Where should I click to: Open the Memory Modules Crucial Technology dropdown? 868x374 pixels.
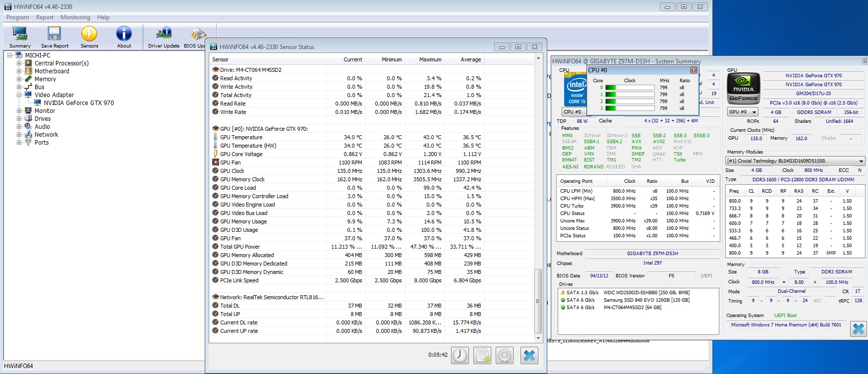(x=795, y=161)
